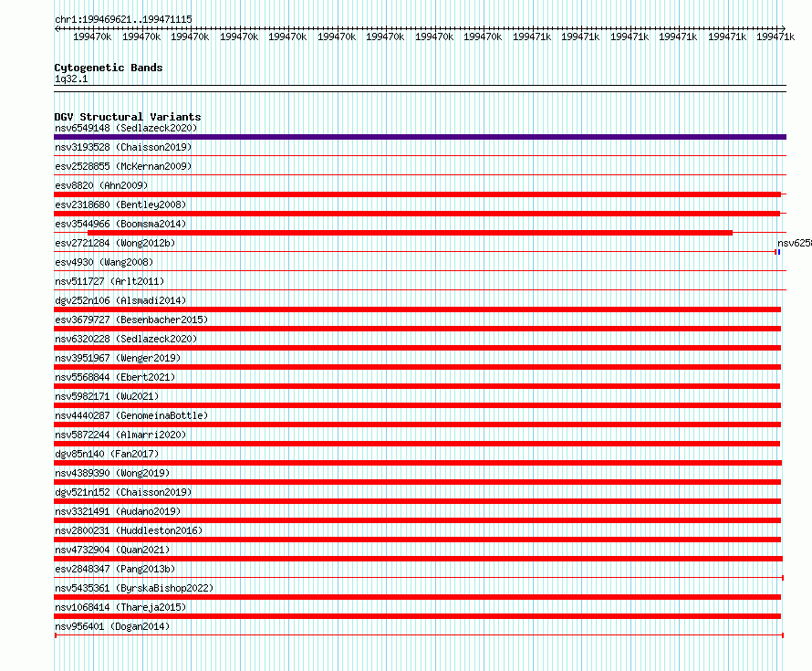Screen dimensions: 812x671
Task: Click the thin red line of nsv956401 (Dogan2014)
Action: pyautogui.click(x=419, y=635)
